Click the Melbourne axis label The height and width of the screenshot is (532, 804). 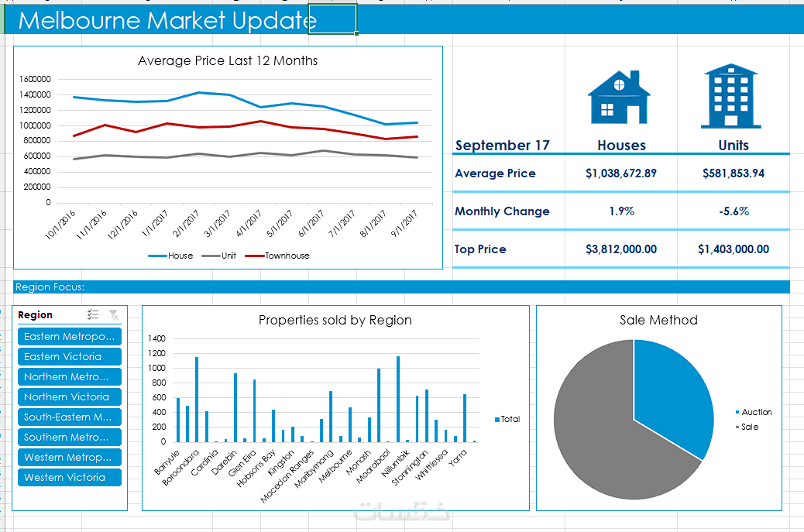click(335, 465)
